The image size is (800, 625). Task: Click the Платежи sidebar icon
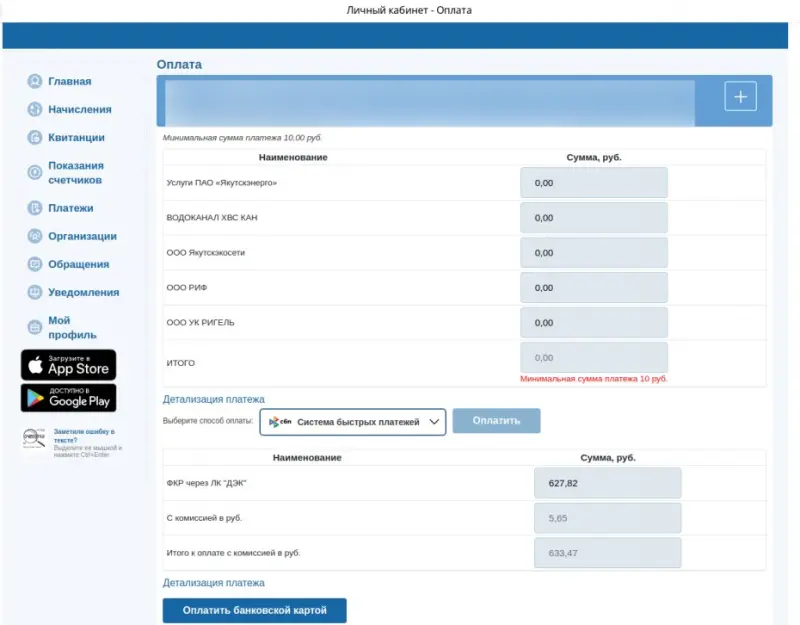point(35,208)
